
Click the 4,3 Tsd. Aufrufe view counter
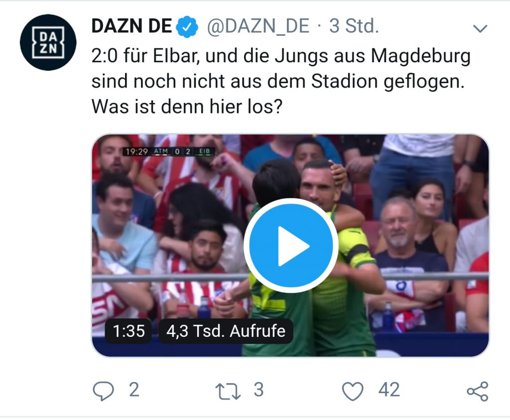click(226, 331)
